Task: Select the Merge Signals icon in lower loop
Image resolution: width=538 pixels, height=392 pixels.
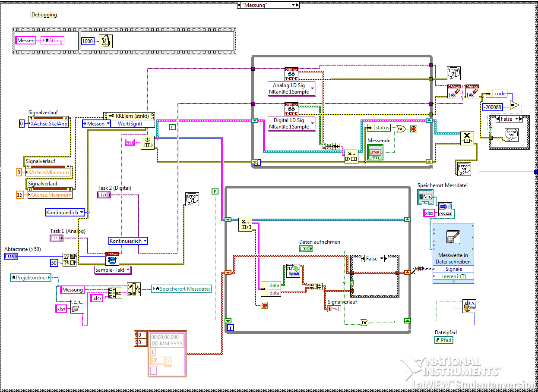Action: pyautogui.click(x=316, y=286)
